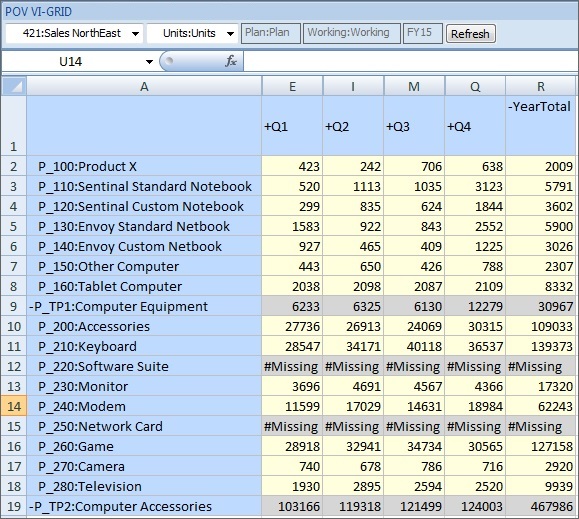Select row header 14
This screenshot has width=579, height=519.
(14, 406)
